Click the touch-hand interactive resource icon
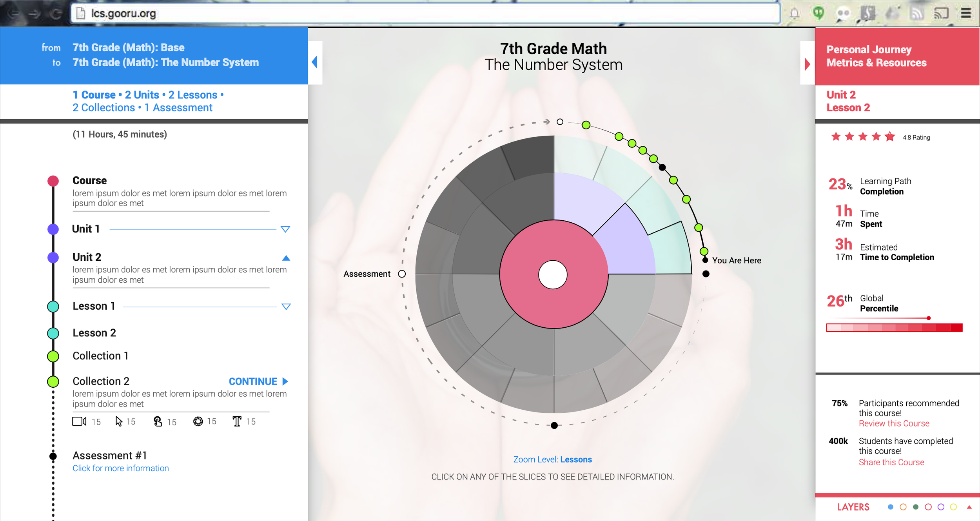The image size is (980, 521). 158,421
